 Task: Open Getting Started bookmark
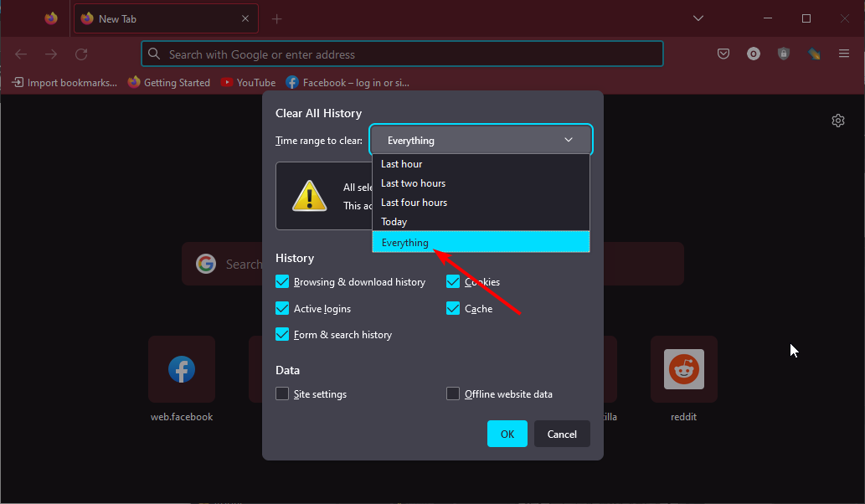pos(169,83)
